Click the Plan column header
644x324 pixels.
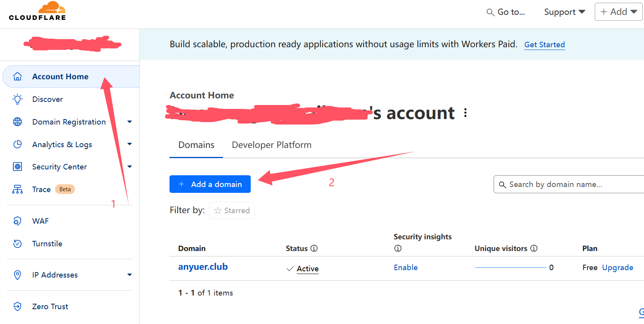point(590,248)
